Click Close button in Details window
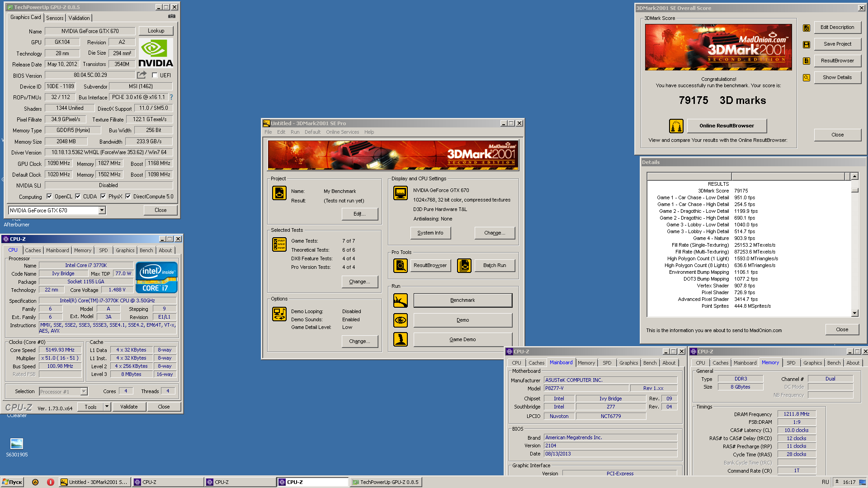Image resolution: width=868 pixels, height=488 pixels. click(x=842, y=330)
